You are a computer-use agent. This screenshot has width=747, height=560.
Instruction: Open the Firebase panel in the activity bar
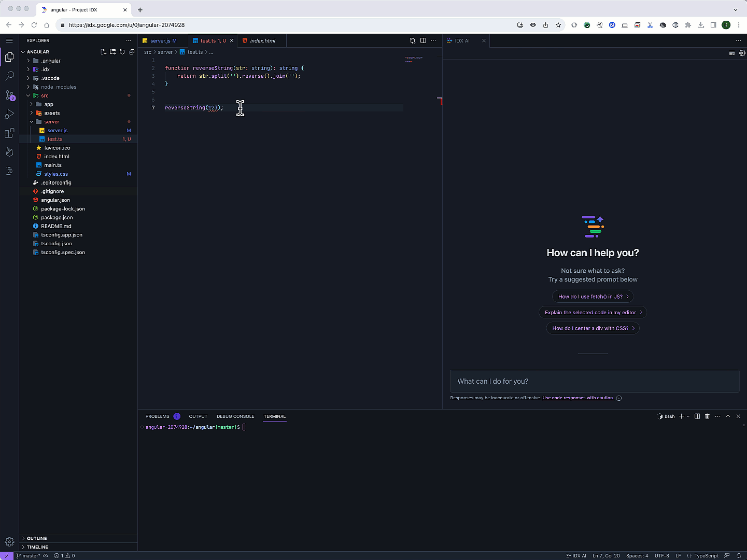pyautogui.click(x=9, y=152)
